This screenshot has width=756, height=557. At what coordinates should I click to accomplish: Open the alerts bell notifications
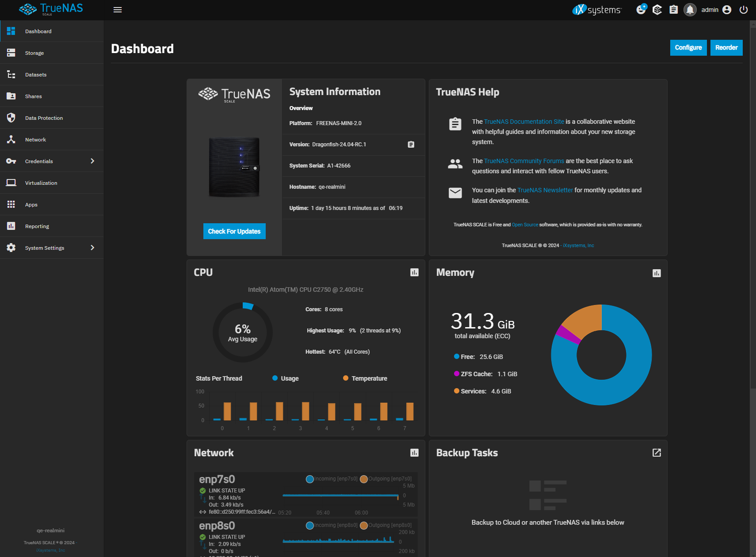pyautogui.click(x=690, y=10)
